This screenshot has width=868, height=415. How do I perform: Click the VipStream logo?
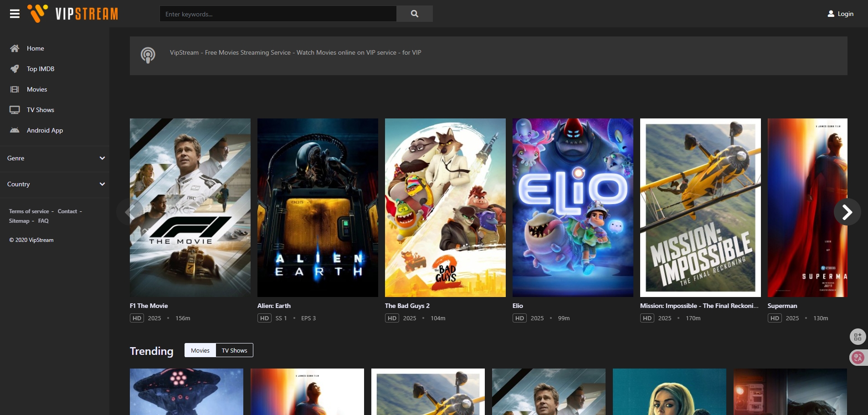(73, 14)
